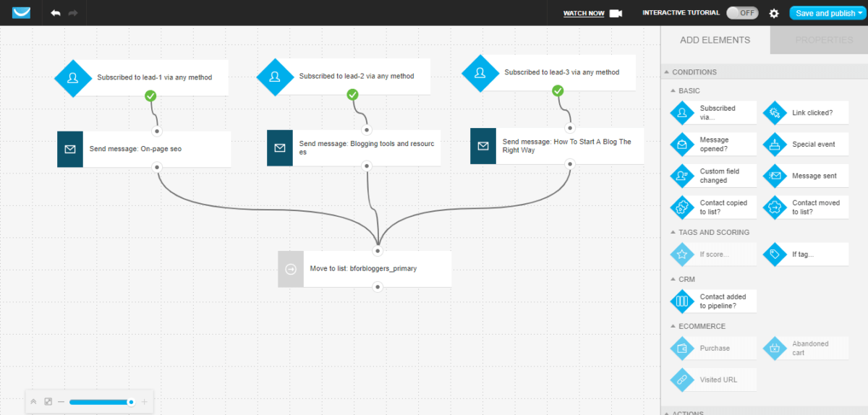Select the Message opened condition icon
The image size is (868, 415).
tap(682, 145)
